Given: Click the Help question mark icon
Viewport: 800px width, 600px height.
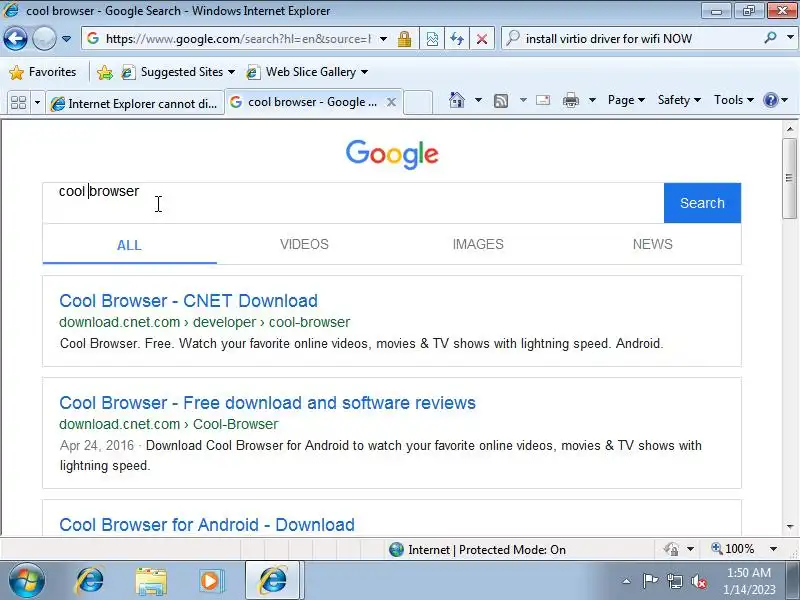Looking at the screenshot, I should click(x=770, y=100).
